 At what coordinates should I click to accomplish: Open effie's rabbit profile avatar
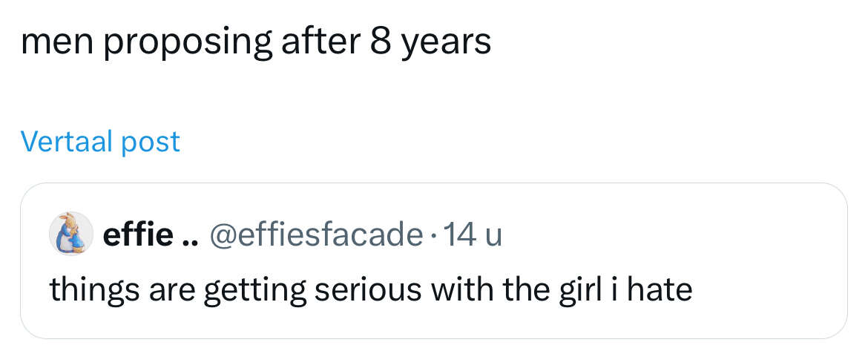70,233
